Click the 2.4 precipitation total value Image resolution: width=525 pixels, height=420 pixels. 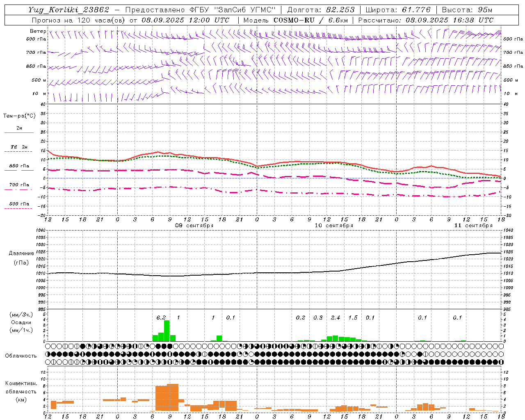pyautogui.click(x=336, y=317)
